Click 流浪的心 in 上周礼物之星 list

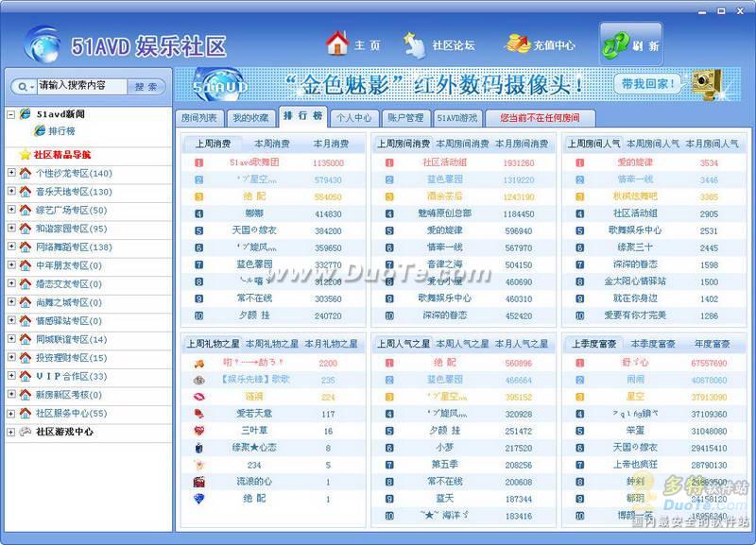(x=254, y=482)
